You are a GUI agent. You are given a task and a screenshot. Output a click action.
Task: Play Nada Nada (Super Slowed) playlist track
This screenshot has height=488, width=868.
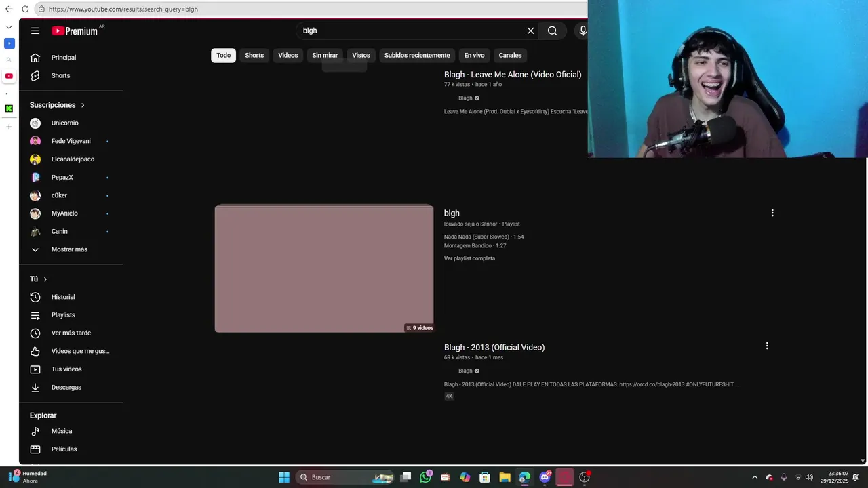click(x=484, y=237)
